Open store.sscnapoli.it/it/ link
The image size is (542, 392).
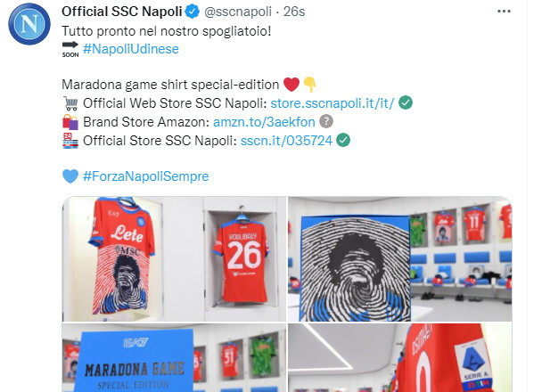pos(332,103)
